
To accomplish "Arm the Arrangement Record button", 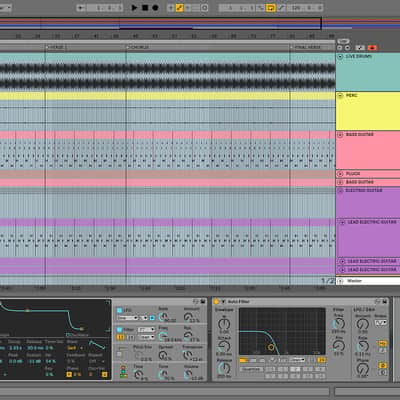I will tap(155, 7).
